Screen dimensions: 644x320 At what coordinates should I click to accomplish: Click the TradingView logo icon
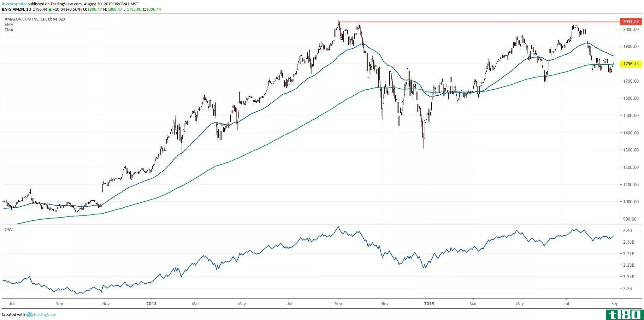[x=29, y=314]
